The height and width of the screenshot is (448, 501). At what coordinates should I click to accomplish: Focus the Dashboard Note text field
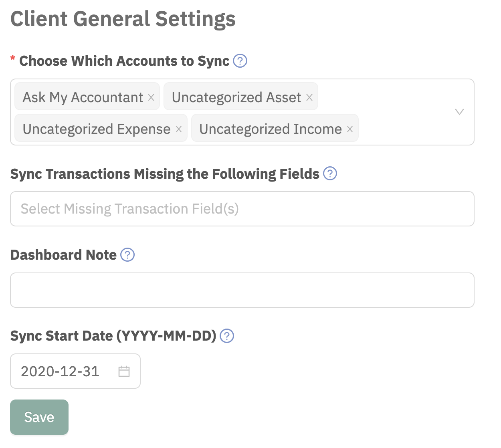point(242,290)
